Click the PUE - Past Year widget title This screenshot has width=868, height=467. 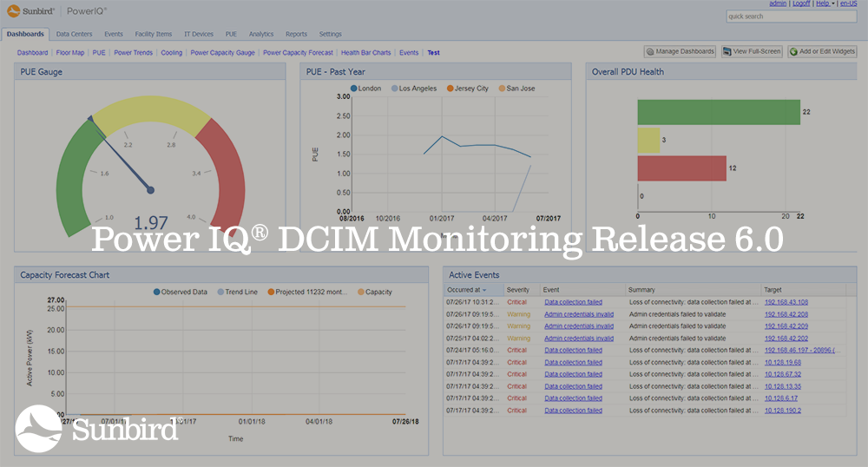click(335, 72)
